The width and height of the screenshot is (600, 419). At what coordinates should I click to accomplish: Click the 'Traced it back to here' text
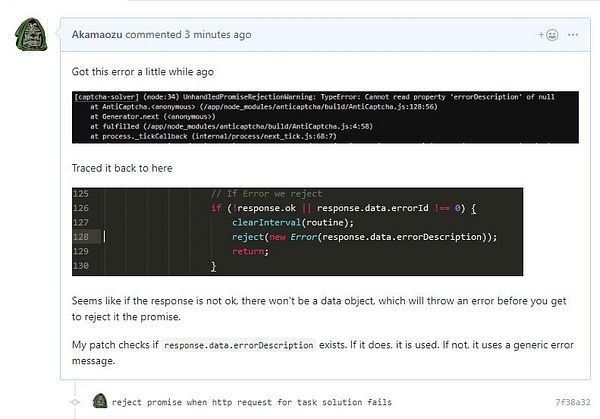122,168
